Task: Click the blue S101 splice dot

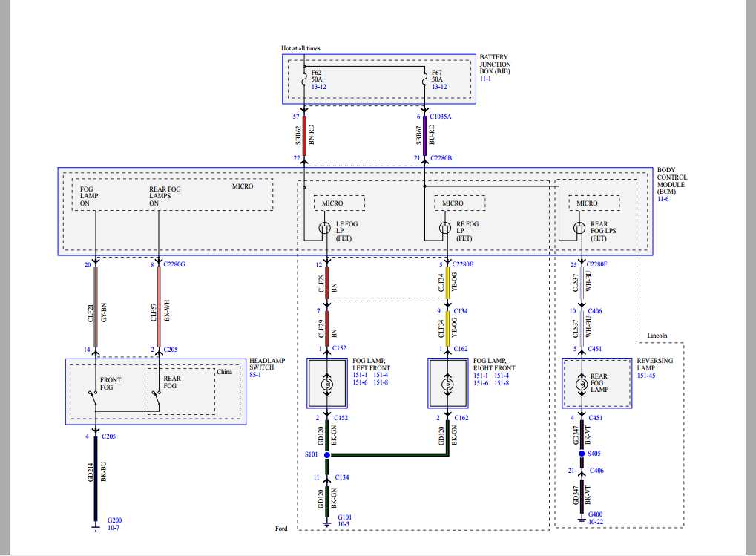Action: point(327,455)
